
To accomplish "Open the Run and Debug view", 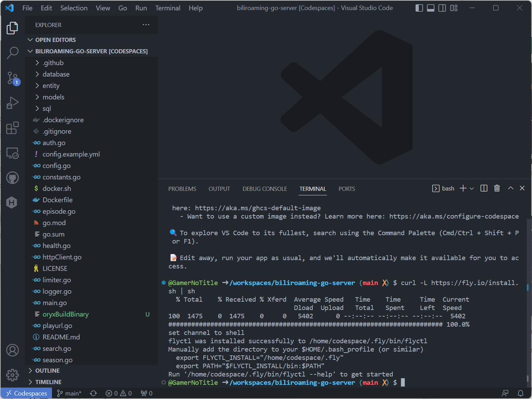I will [12, 103].
